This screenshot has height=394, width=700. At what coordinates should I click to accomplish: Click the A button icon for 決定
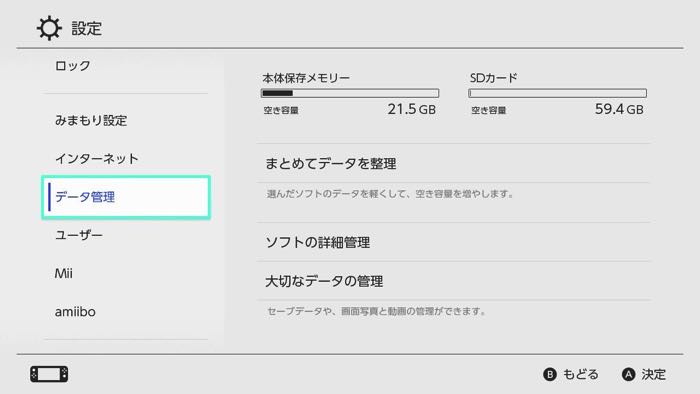(629, 374)
